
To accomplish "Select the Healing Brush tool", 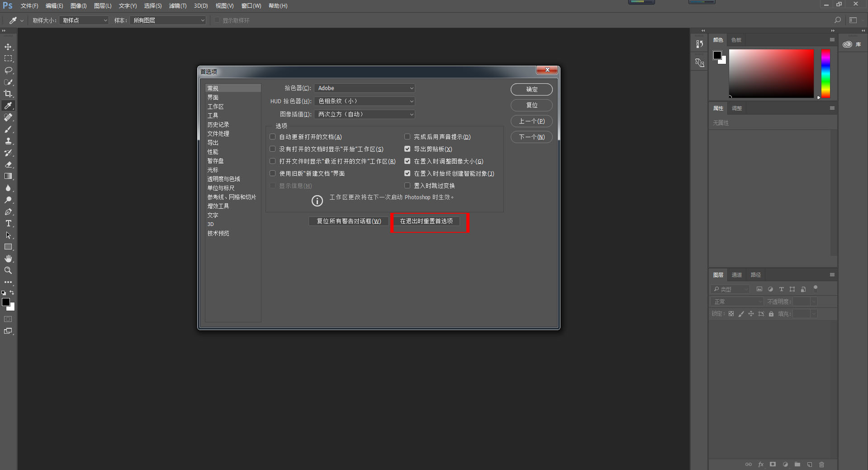I will click(8, 117).
